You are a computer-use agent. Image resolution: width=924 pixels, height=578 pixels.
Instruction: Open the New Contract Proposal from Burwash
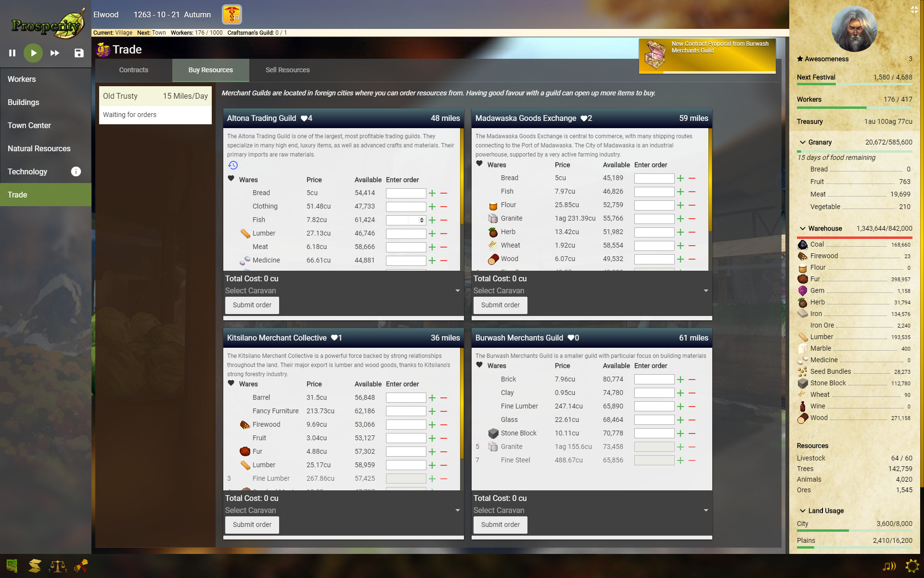point(706,55)
